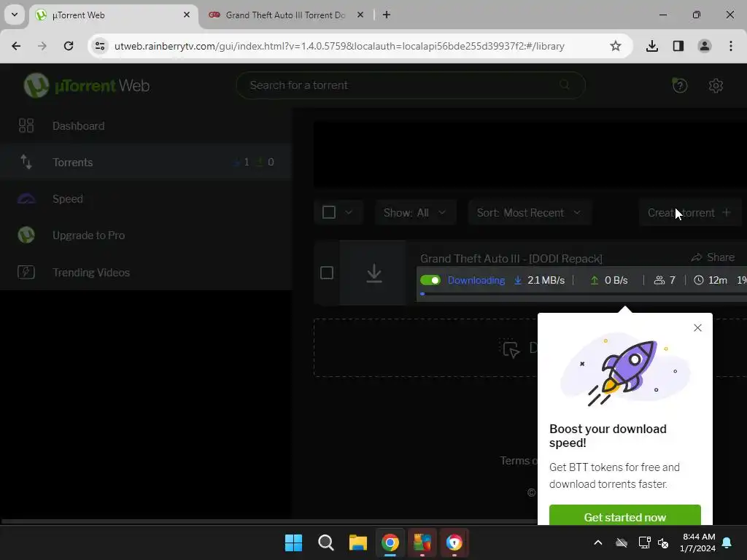747x560 pixels.
Task: Click the peers count icon showing 7
Action: click(659, 280)
